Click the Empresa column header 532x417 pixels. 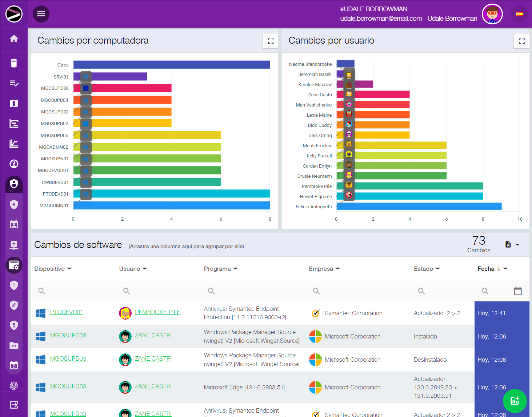(x=321, y=269)
